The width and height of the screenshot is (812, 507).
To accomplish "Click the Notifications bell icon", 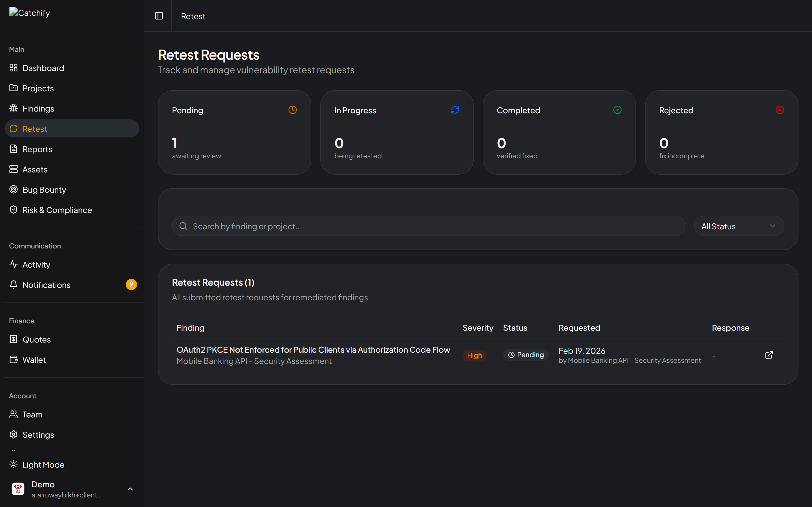I will 14,284.
